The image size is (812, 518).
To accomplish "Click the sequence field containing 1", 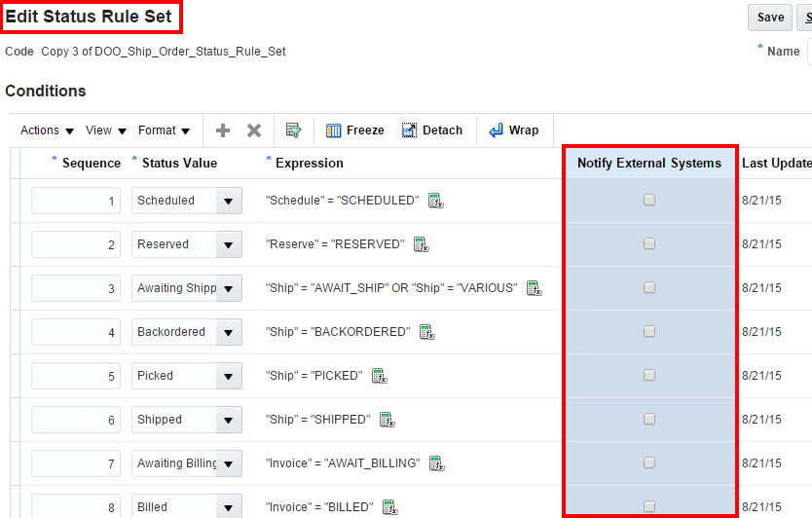I will pyautogui.click(x=76, y=201).
